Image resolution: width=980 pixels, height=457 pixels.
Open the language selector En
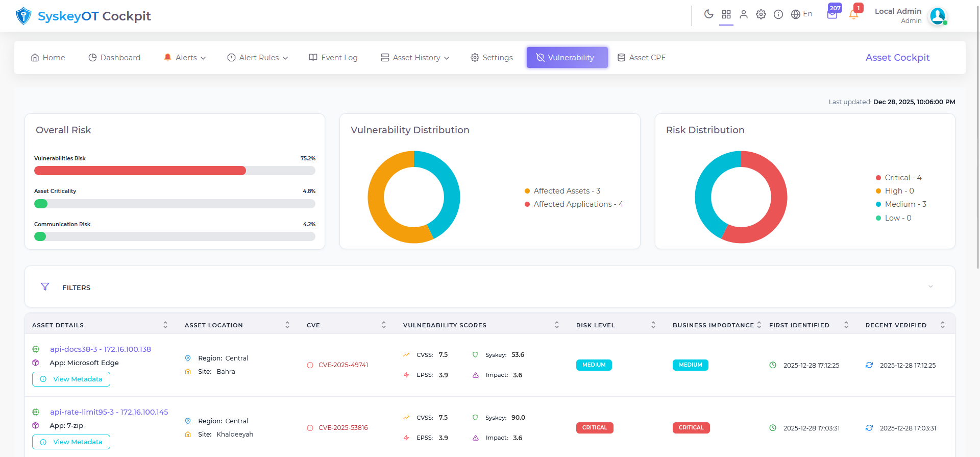tap(801, 14)
